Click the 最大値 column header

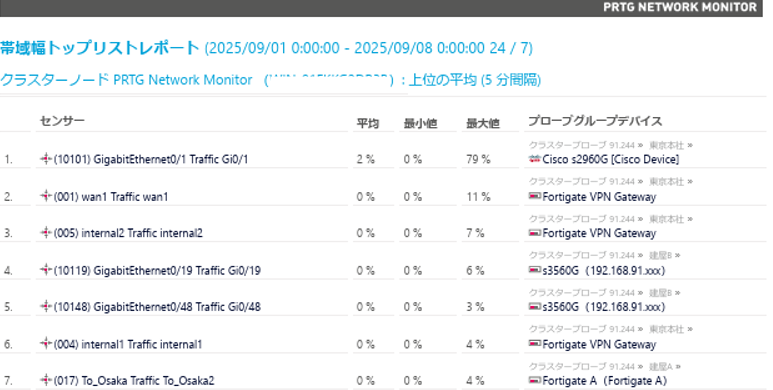pyautogui.click(x=483, y=123)
